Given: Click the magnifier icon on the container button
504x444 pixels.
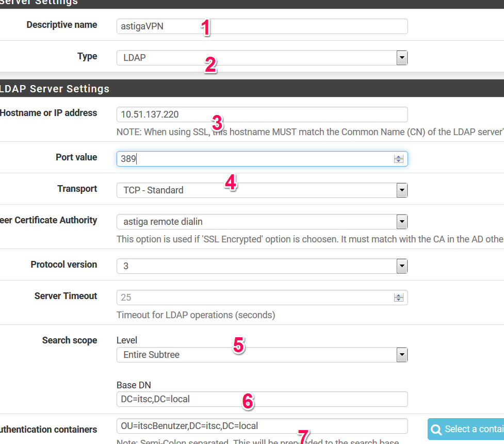Looking at the screenshot, I should [436, 429].
